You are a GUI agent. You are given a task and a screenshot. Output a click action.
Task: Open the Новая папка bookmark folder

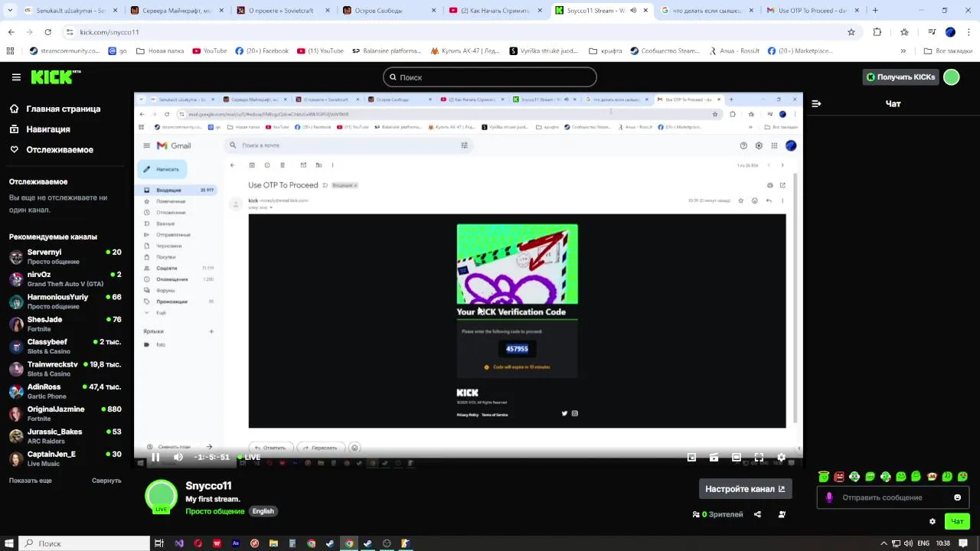click(x=160, y=51)
